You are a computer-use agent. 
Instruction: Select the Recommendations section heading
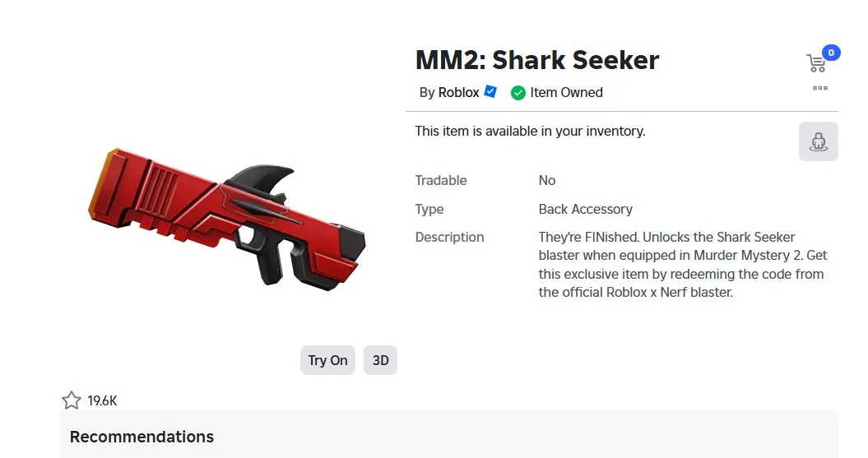(142, 437)
